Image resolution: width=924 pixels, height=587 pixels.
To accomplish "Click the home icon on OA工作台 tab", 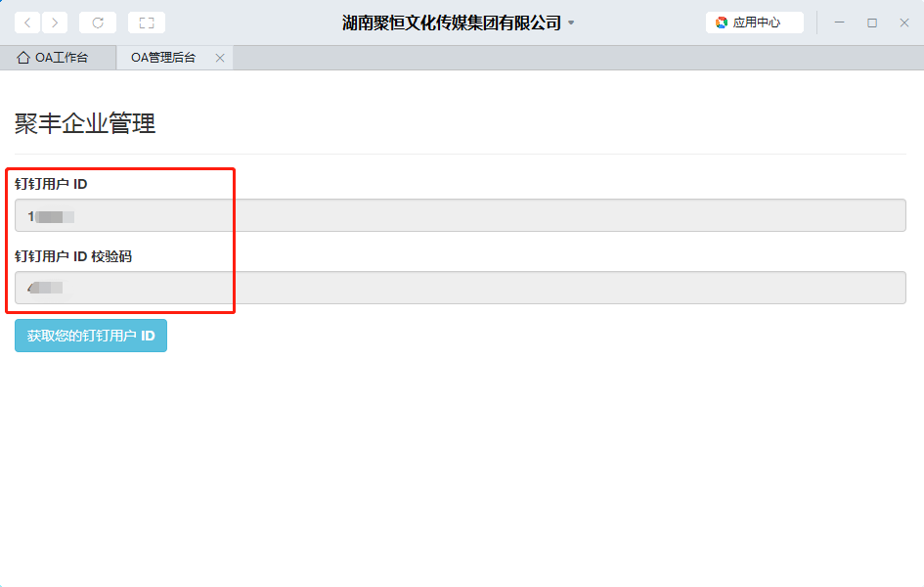I will pos(23,58).
